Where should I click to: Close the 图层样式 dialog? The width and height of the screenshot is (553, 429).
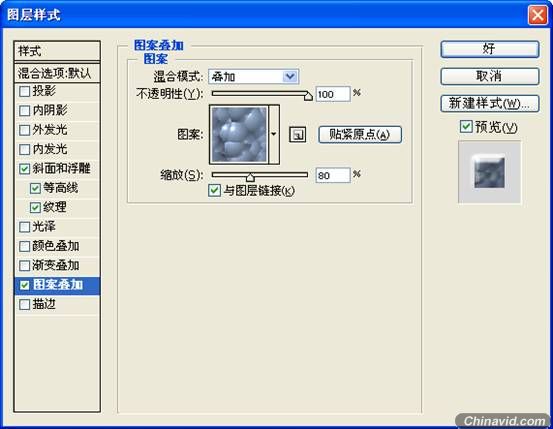[537, 15]
